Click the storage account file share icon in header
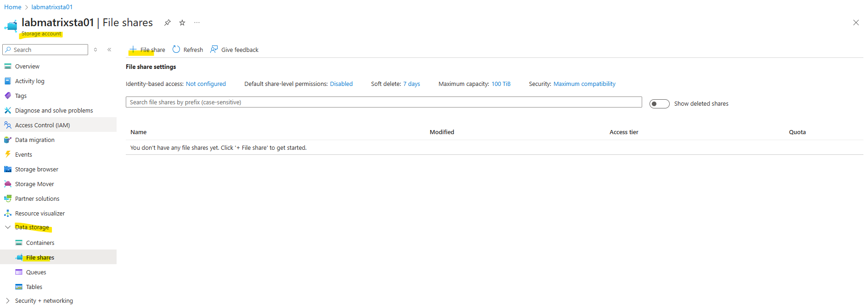The width and height of the screenshot is (868, 306). tap(11, 26)
